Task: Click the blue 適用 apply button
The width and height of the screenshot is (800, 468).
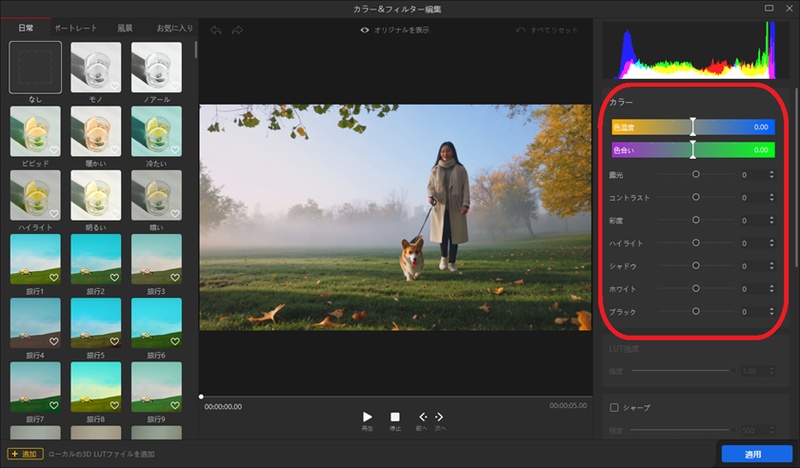Action: tap(757, 454)
